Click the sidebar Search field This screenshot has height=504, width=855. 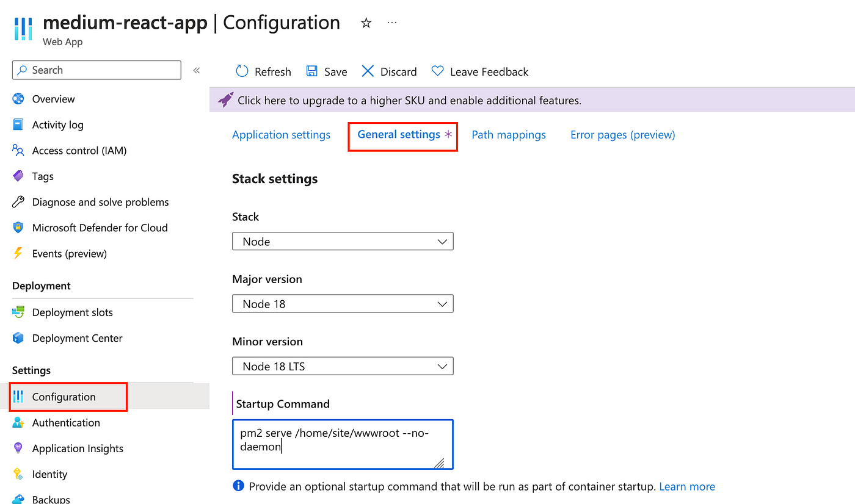(x=96, y=70)
